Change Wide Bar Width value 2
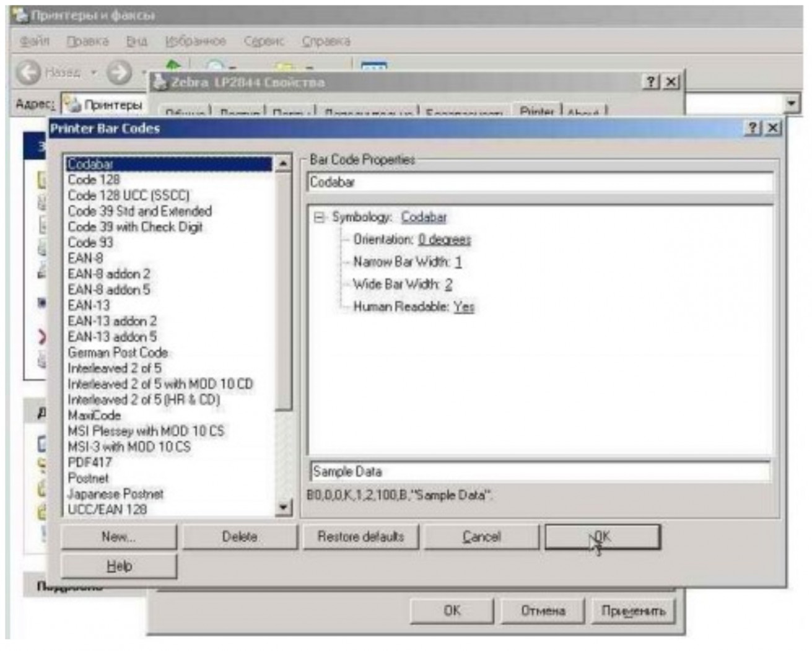812x651 pixels. point(448,284)
